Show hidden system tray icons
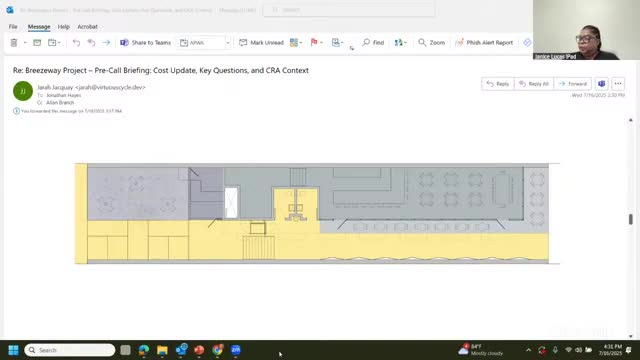Image resolution: width=640 pixels, height=360 pixels. click(x=529, y=350)
